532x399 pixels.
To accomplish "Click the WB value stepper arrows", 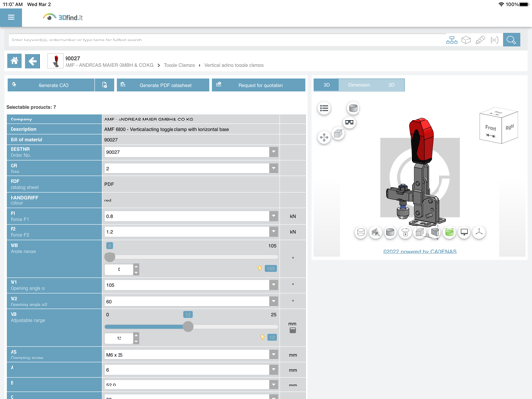I will (136, 270).
